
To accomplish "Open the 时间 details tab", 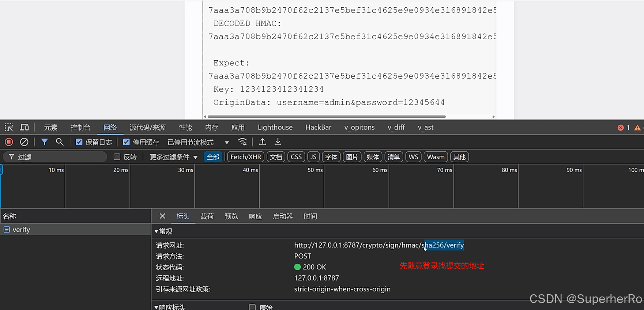I will (x=310, y=216).
